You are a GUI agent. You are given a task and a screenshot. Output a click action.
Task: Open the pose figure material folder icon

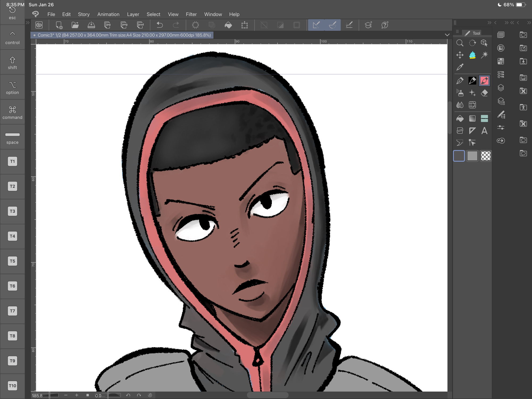[523, 107]
